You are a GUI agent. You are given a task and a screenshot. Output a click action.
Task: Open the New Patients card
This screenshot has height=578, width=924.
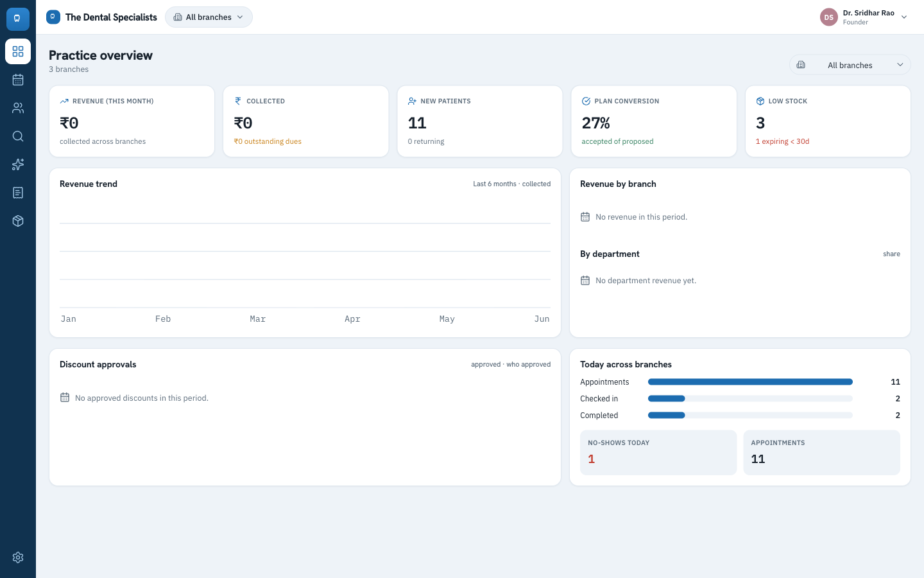[480, 121]
